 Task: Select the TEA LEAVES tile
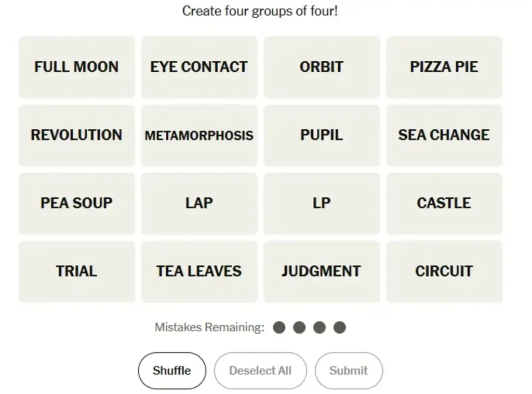click(199, 271)
